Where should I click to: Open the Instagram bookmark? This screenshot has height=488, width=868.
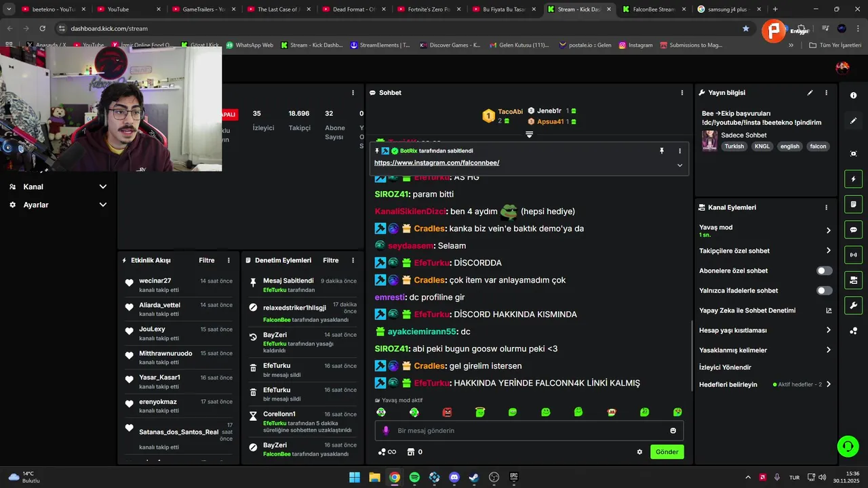(x=635, y=45)
